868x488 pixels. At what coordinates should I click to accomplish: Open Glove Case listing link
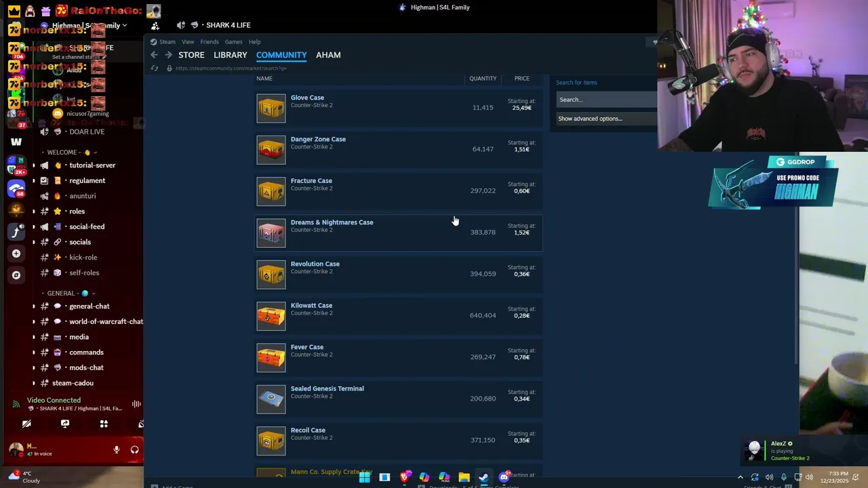[x=307, y=98]
